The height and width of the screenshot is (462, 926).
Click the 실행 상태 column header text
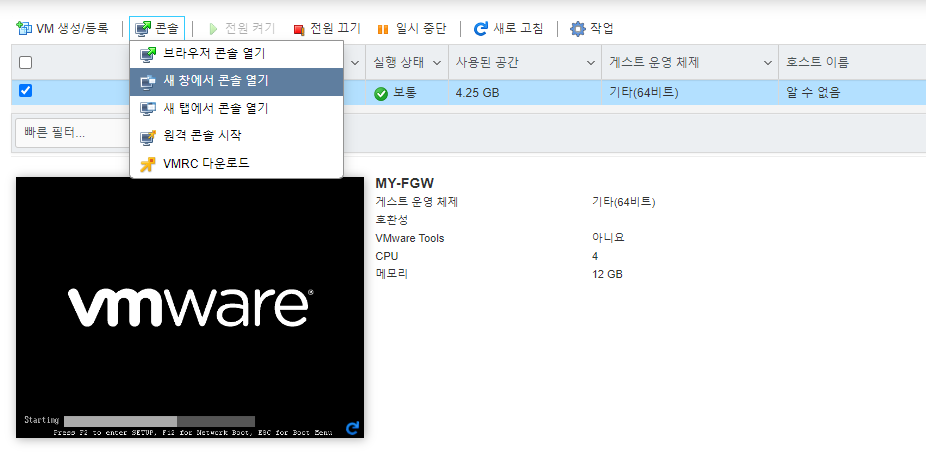click(x=399, y=62)
